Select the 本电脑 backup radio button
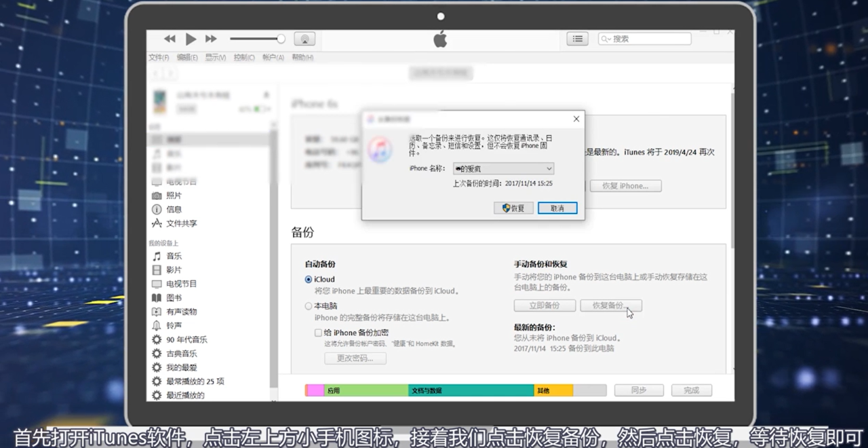 309,306
